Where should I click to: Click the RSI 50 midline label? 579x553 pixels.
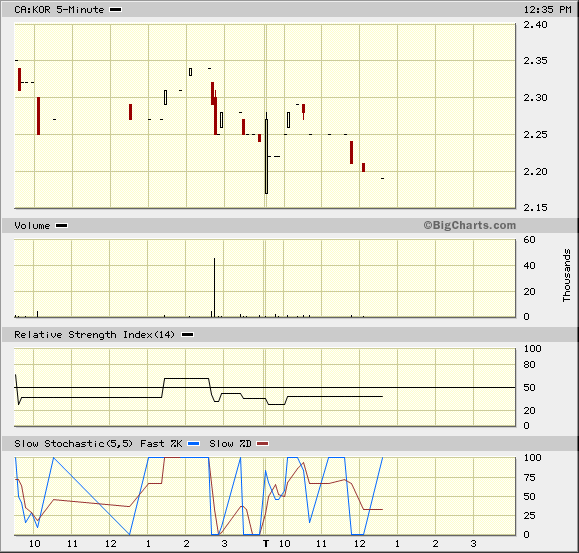(x=530, y=388)
